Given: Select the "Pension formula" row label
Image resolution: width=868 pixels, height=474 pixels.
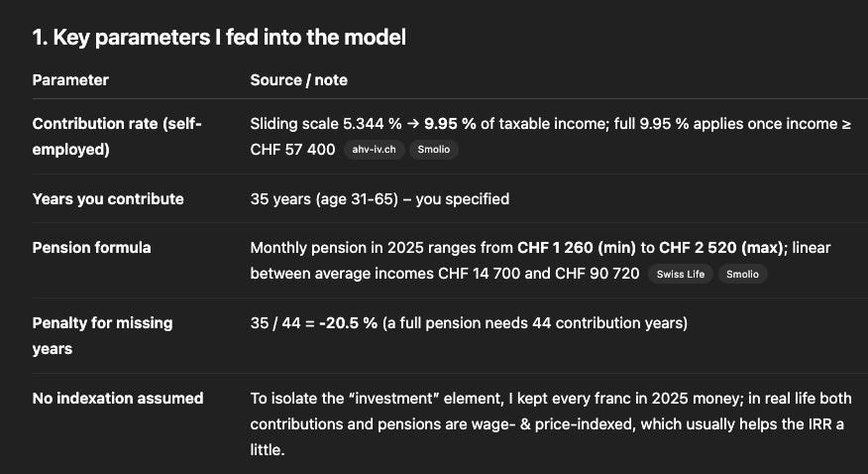Looking at the screenshot, I should click(x=91, y=247).
